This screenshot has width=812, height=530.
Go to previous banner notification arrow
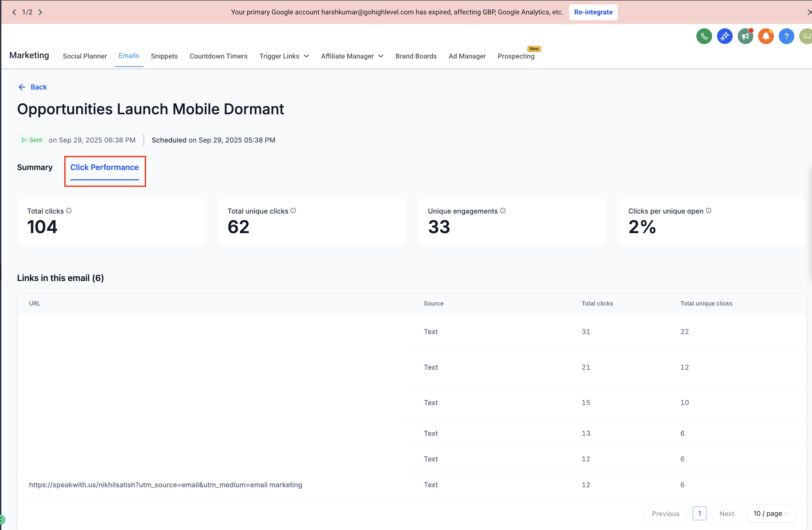click(x=14, y=12)
